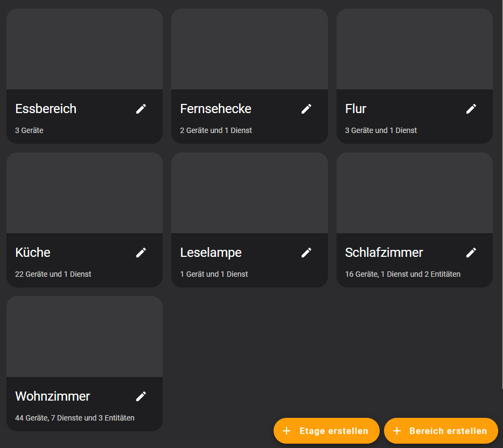The height and width of the screenshot is (448, 503).
Task: Click the plus icon in Bereich erstellen
Action: (x=397, y=431)
